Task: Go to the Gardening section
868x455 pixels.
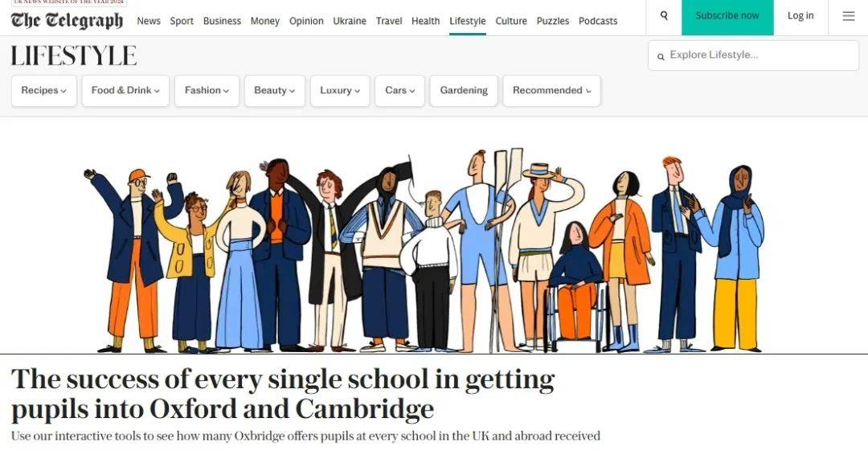Action: click(x=464, y=91)
